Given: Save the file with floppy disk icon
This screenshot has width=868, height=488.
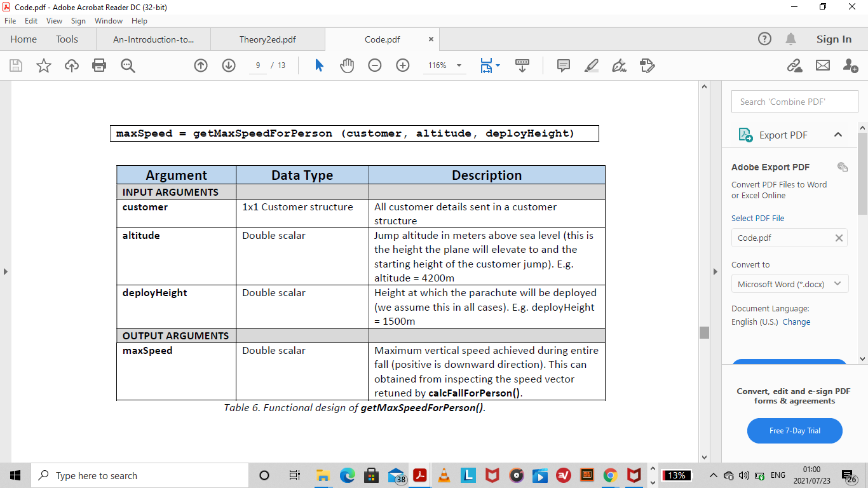Looking at the screenshot, I should pos(16,65).
